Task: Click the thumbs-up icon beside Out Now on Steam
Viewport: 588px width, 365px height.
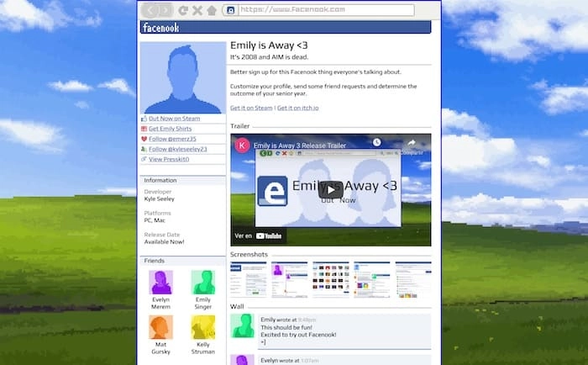Action: pos(144,119)
